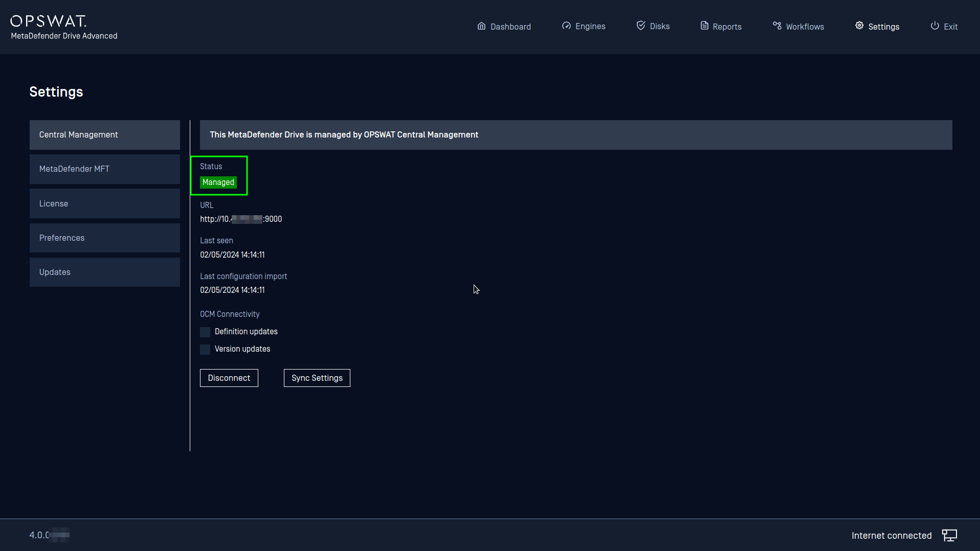This screenshot has height=551, width=980.
Task: Click the Workflows nodes icon
Action: (x=777, y=26)
